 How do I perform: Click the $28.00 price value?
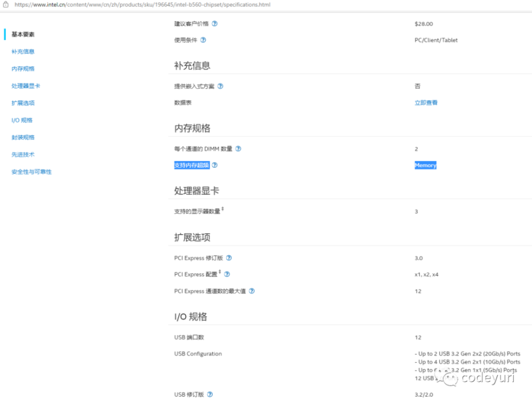pyautogui.click(x=424, y=24)
